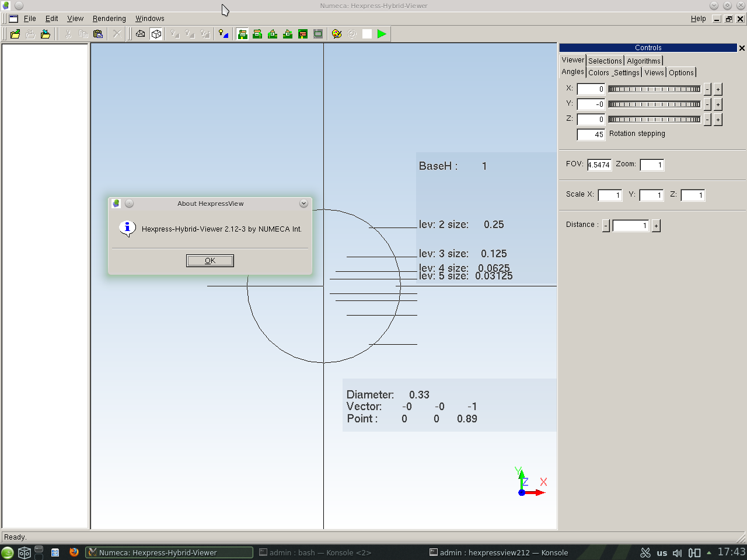Click the third greyed lights icon
This screenshot has height=560, width=747.
click(205, 34)
